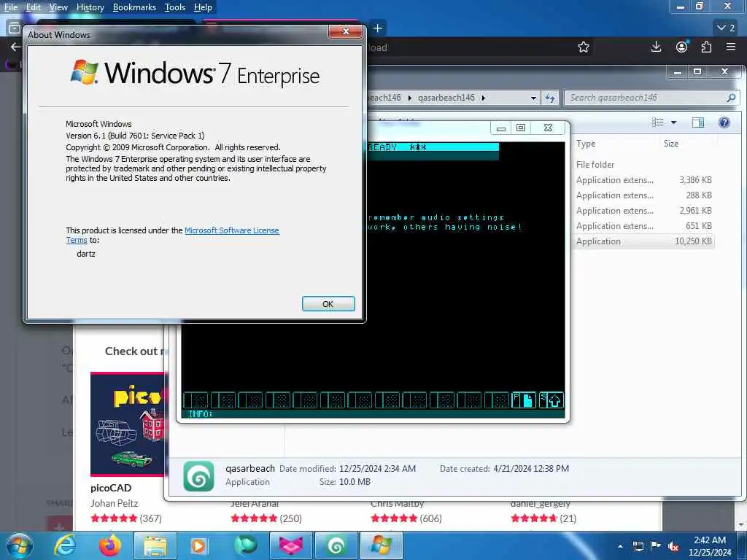Image resolution: width=747 pixels, height=560 pixels.
Task: Open Windows Explorer from taskbar
Action: pos(155,545)
